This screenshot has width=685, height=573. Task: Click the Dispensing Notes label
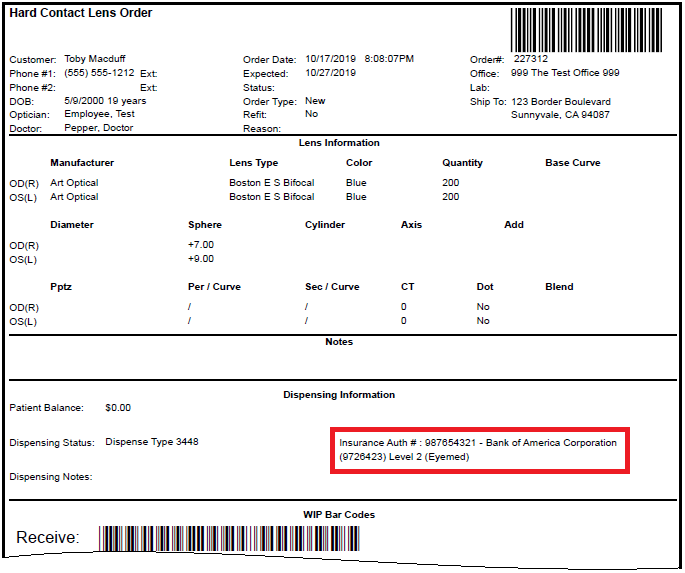point(51,477)
